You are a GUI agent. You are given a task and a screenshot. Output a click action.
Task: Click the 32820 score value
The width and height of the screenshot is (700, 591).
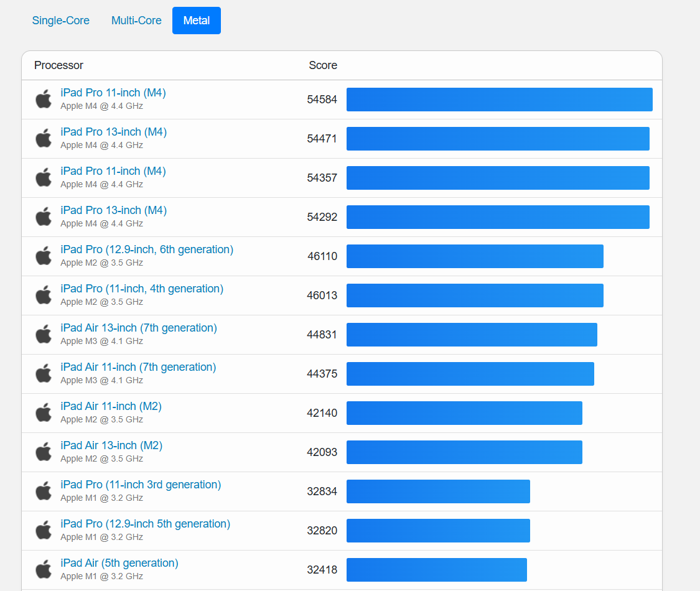coord(322,531)
